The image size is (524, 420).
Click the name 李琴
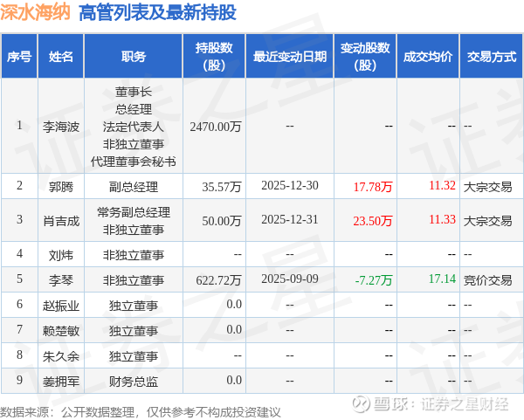click(61, 280)
